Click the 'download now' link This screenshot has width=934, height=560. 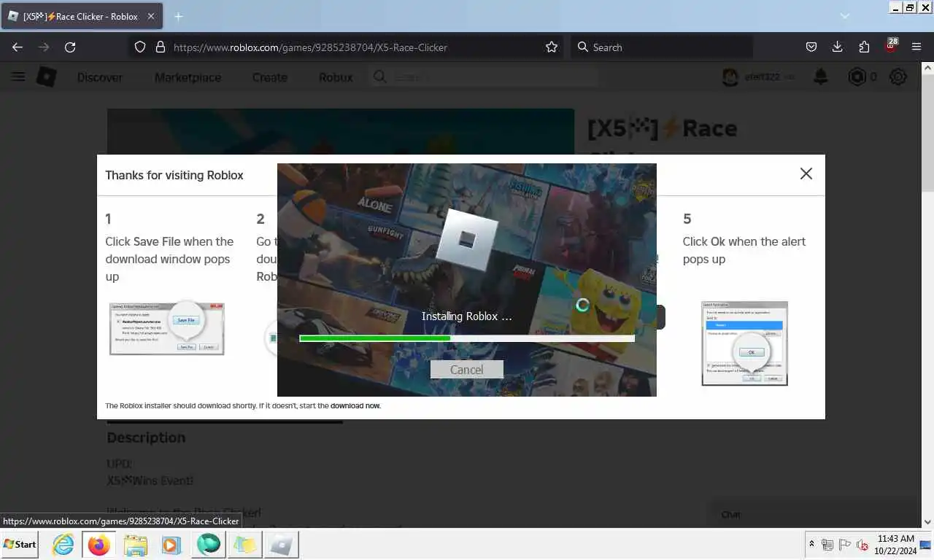pyautogui.click(x=355, y=405)
